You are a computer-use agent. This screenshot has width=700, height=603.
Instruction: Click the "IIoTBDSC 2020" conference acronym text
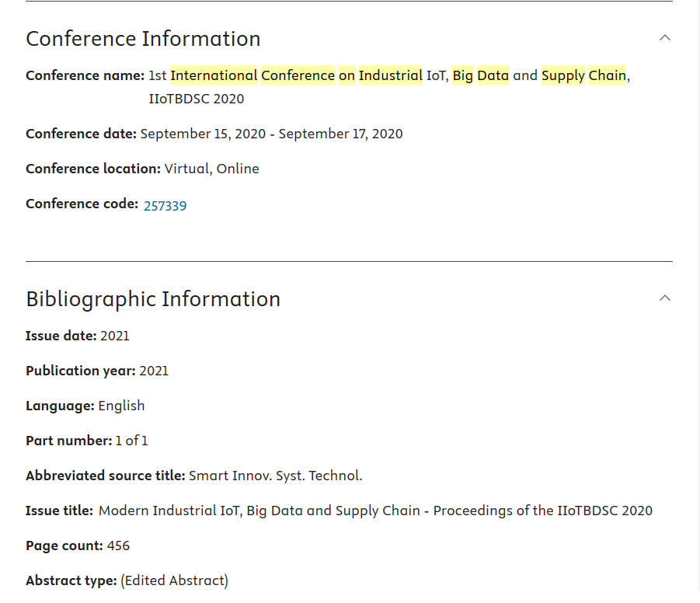[x=197, y=99]
